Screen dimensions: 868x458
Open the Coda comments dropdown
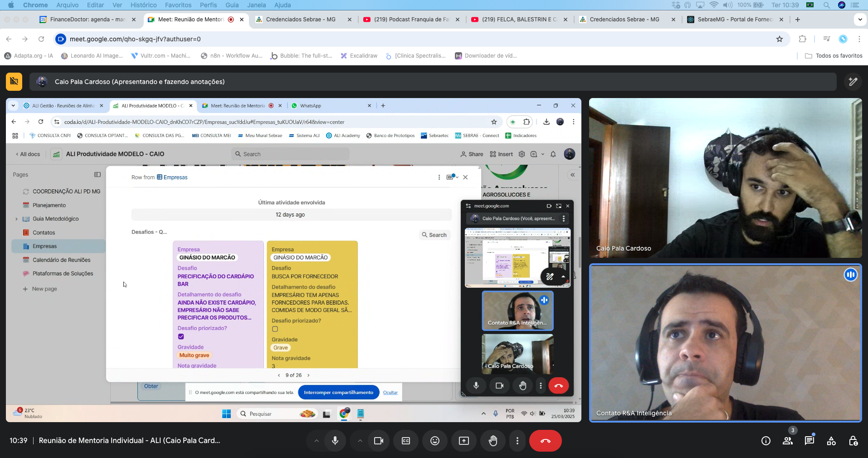click(x=537, y=154)
